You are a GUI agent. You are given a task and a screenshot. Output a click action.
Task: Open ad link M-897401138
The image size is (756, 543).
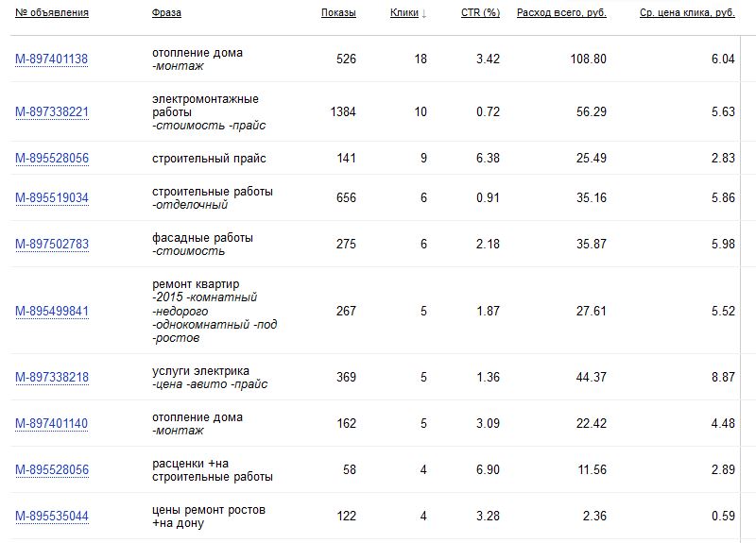[52, 59]
